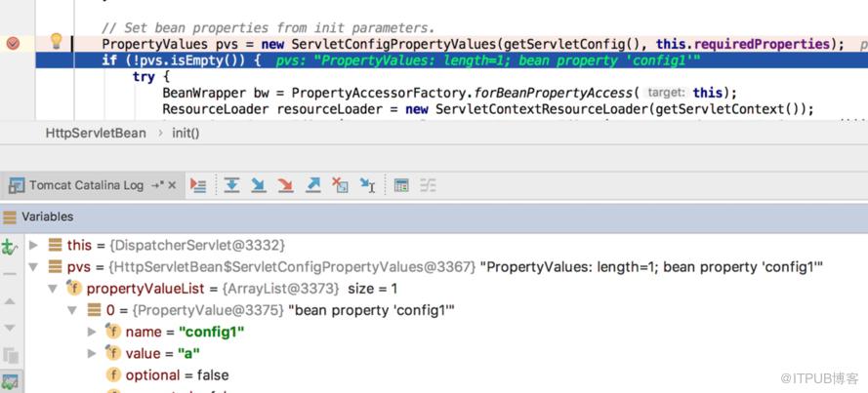Collapse the 'pvs' variable node

pyautogui.click(x=34, y=267)
